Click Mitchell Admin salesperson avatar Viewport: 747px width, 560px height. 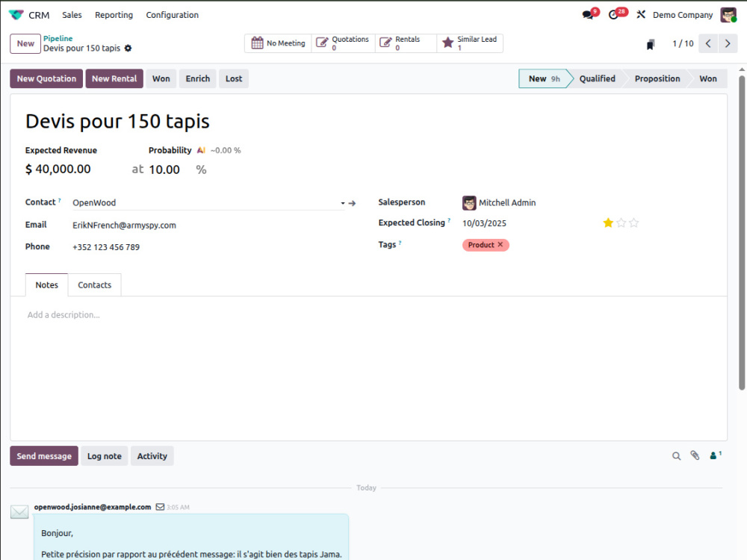click(469, 203)
